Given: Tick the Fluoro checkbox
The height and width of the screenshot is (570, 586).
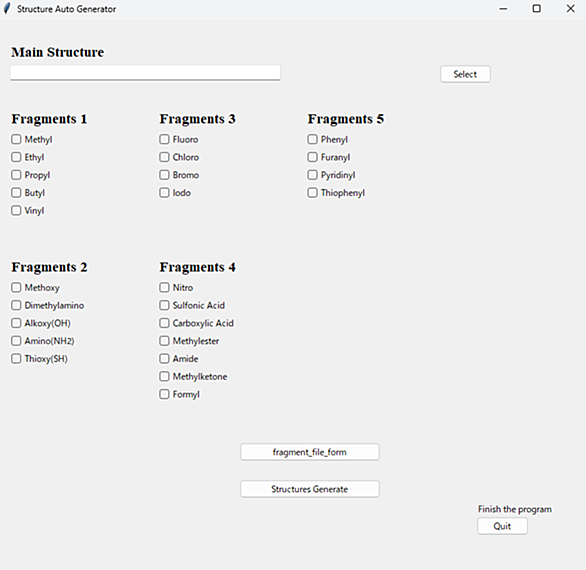Looking at the screenshot, I should (164, 139).
